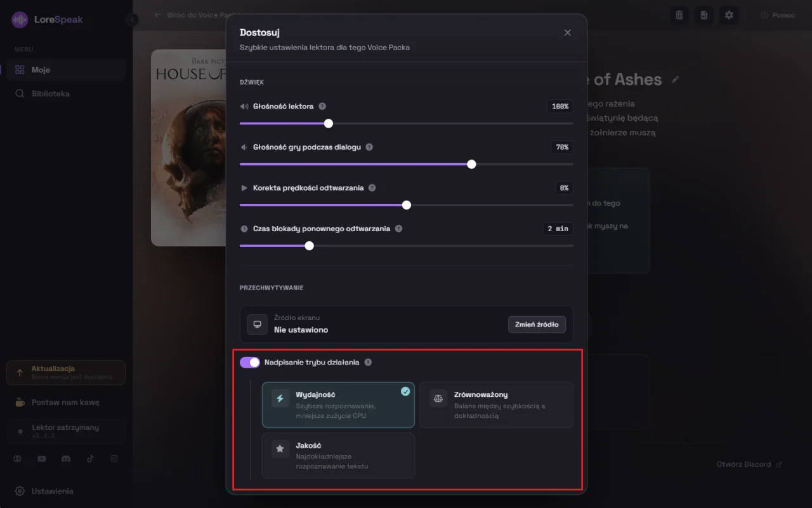Open Discord icon in sidebar
The width and height of the screenshot is (812, 508).
66,458
